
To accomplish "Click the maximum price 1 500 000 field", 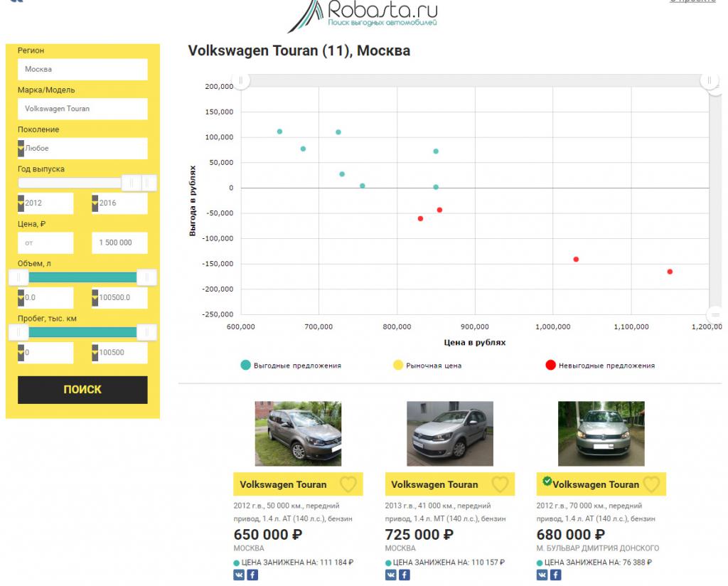I will pyautogui.click(x=119, y=243).
